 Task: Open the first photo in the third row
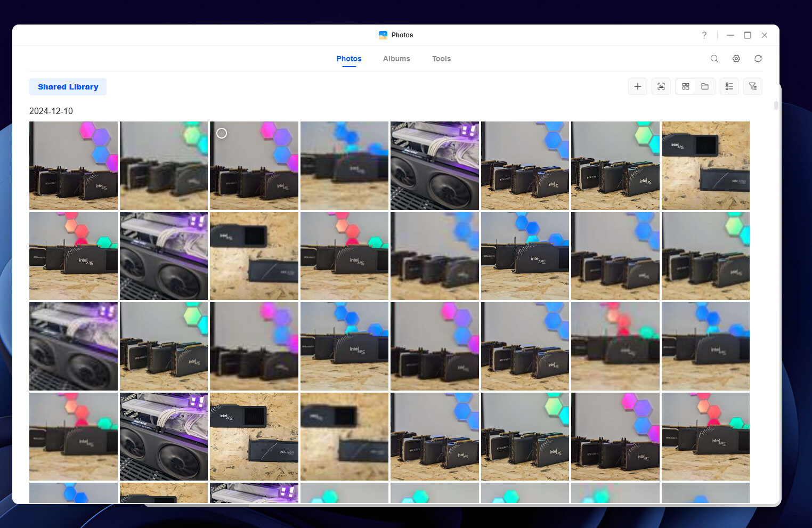74,346
